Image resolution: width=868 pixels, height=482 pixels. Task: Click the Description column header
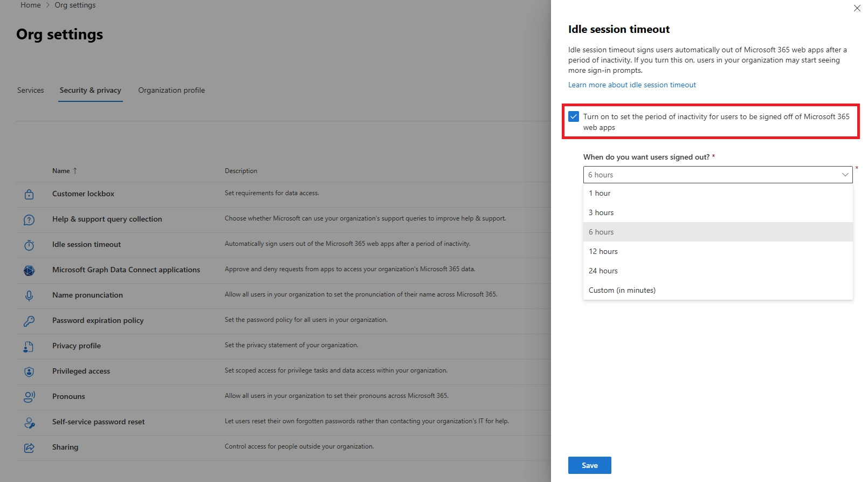click(241, 171)
